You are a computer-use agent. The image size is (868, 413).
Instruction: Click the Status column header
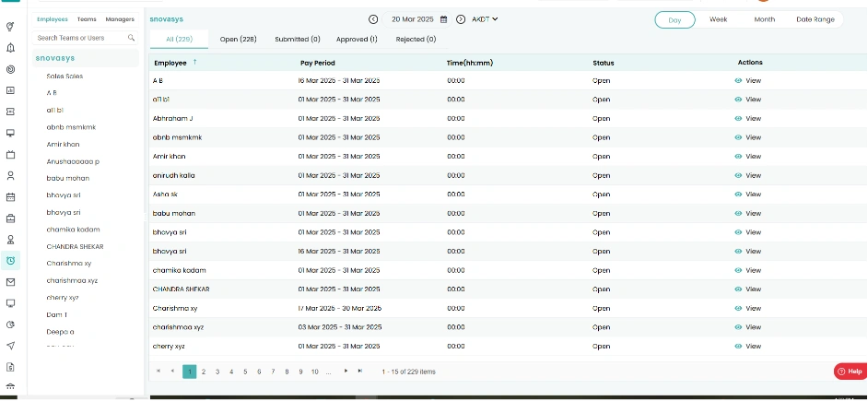(x=603, y=63)
